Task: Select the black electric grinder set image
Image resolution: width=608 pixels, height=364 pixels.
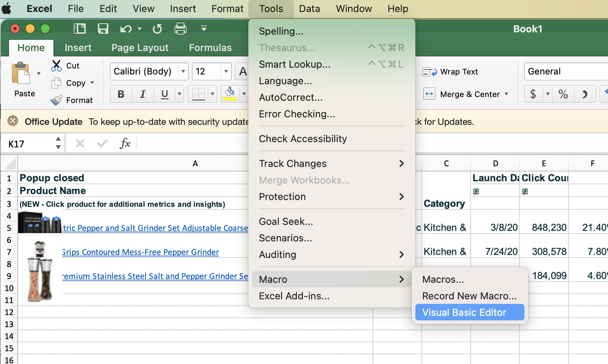Action: click(x=40, y=222)
